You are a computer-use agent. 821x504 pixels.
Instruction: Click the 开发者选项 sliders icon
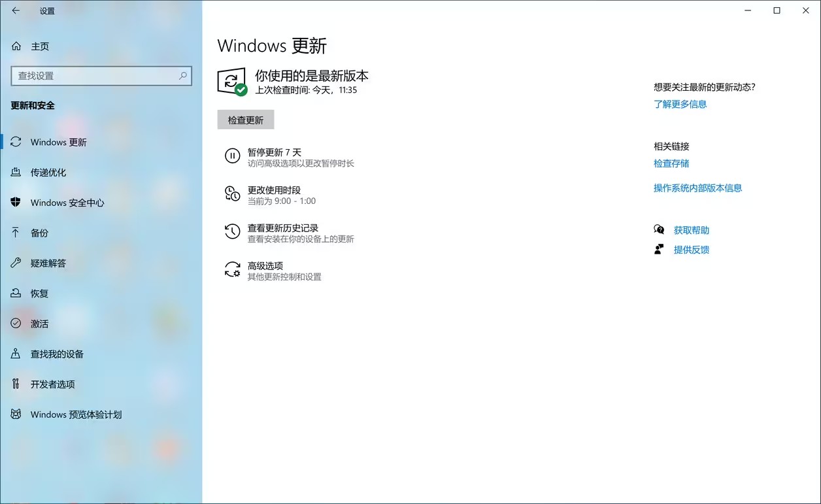16,384
